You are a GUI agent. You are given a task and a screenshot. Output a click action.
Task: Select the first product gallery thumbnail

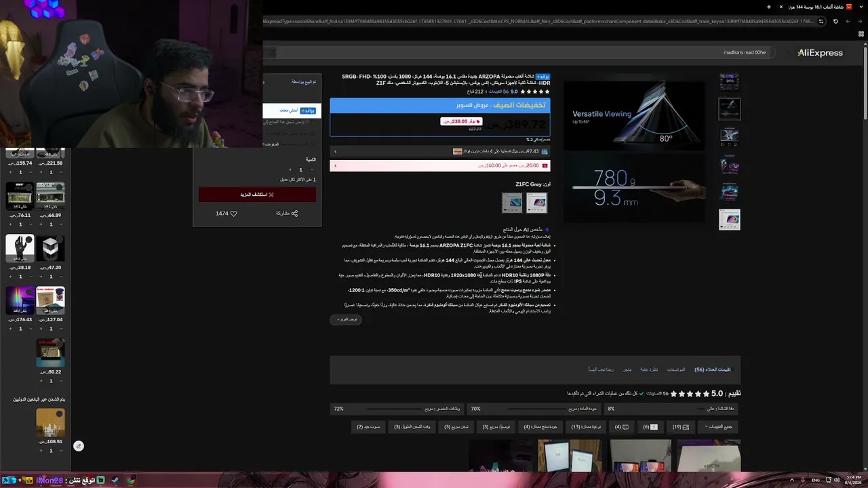pos(730,83)
